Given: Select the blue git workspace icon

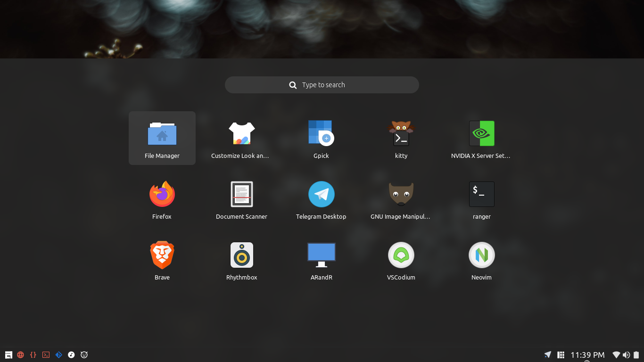Looking at the screenshot, I should point(58,355).
